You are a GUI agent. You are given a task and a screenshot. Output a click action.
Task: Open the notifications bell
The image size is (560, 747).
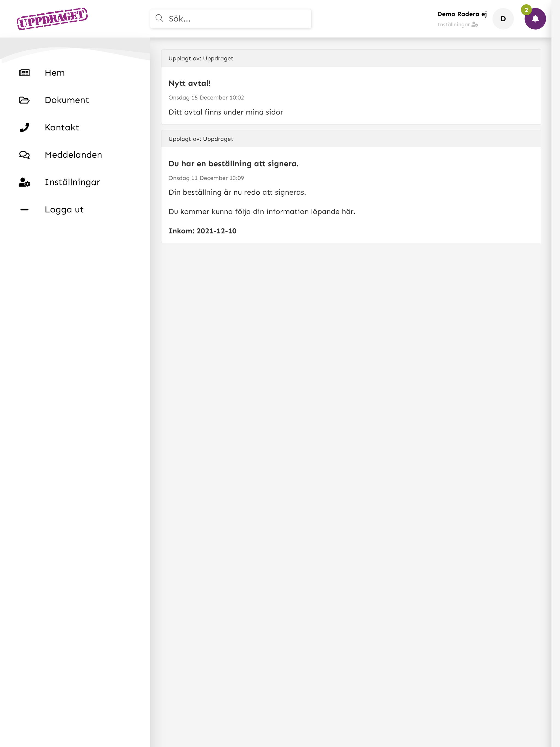pyautogui.click(x=535, y=19)
